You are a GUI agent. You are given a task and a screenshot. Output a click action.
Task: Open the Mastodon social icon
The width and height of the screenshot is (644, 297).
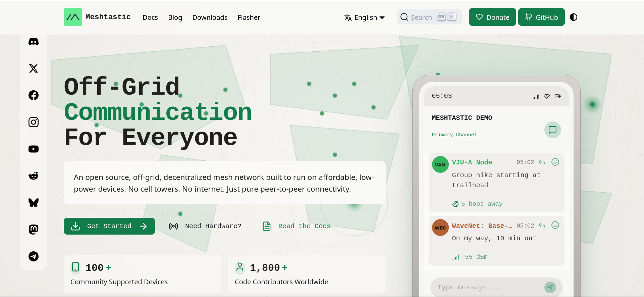pyautogui.click(x=34, y=230)
